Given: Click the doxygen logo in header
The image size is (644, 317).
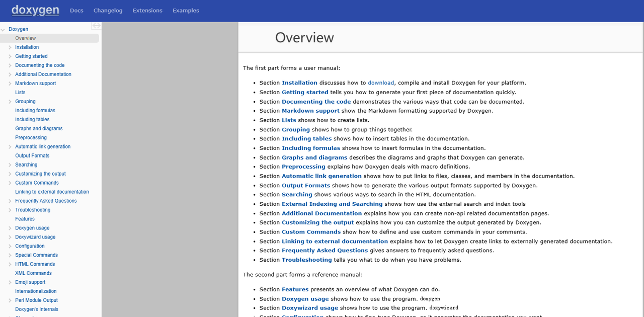Looking at the screenshot, I should 35,10.
